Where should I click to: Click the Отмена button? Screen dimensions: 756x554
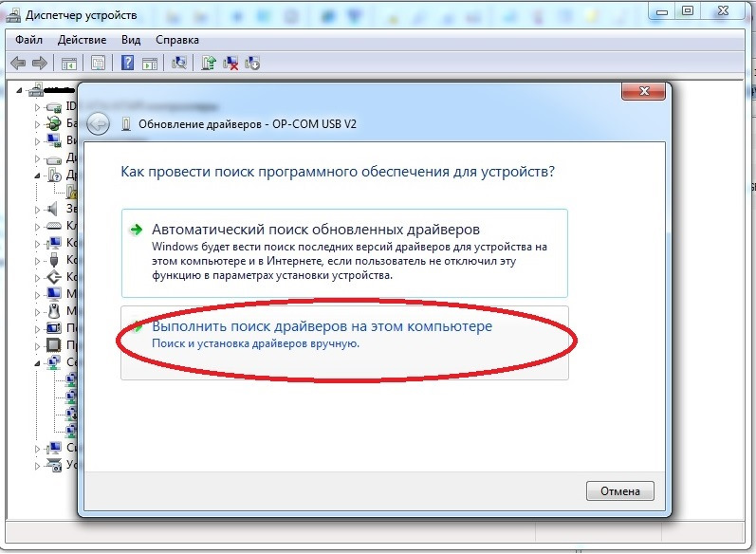click(620, 490)
